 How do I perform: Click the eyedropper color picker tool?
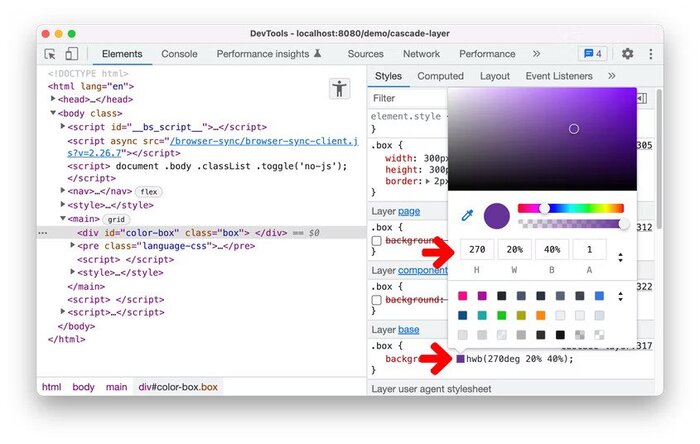[x=466, y=215]
